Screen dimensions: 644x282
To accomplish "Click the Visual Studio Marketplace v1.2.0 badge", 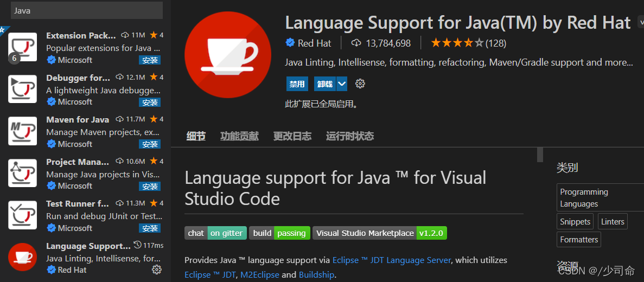I will [379, 233].
